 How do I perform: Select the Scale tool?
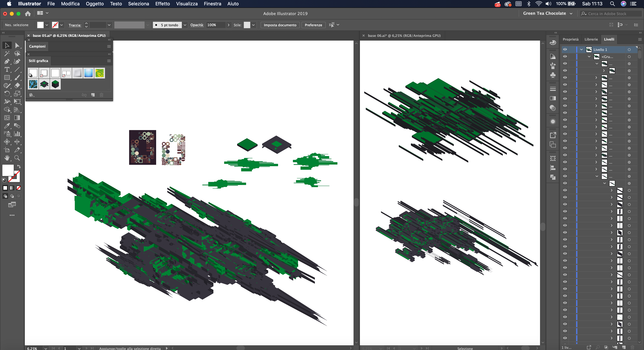(x=17, y=94)
